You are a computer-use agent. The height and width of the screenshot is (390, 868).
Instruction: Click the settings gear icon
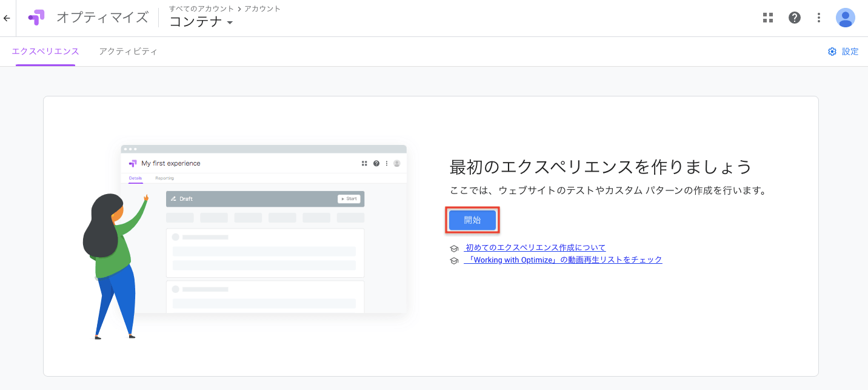[832, 52]
